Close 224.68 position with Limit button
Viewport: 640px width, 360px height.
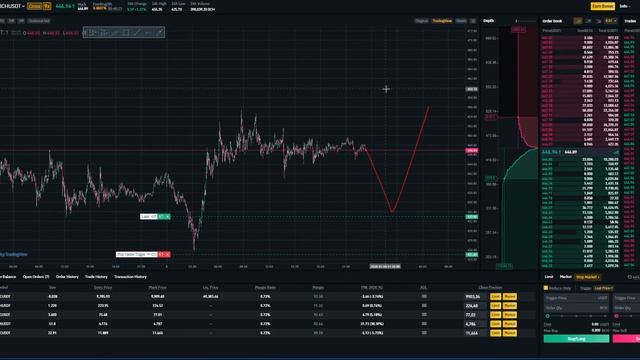[x=496, y=306]
